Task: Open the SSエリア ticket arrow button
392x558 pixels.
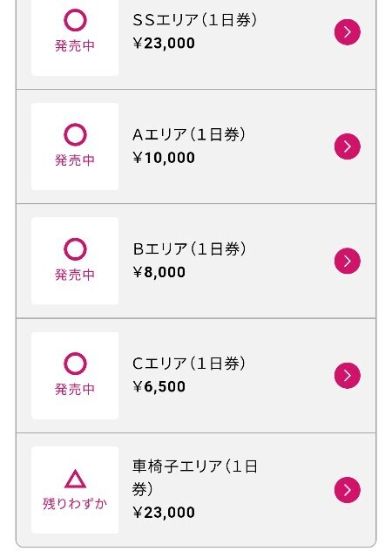Action: 348,32
